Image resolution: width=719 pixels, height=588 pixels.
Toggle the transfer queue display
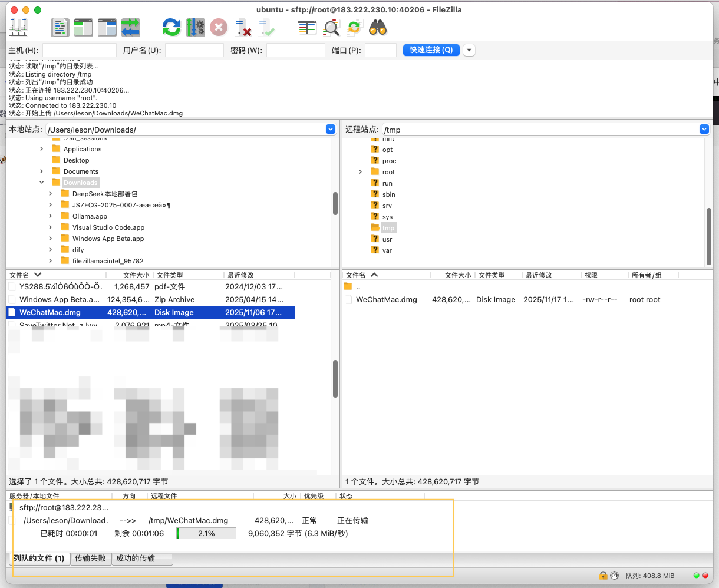click(x=131, y=27)
